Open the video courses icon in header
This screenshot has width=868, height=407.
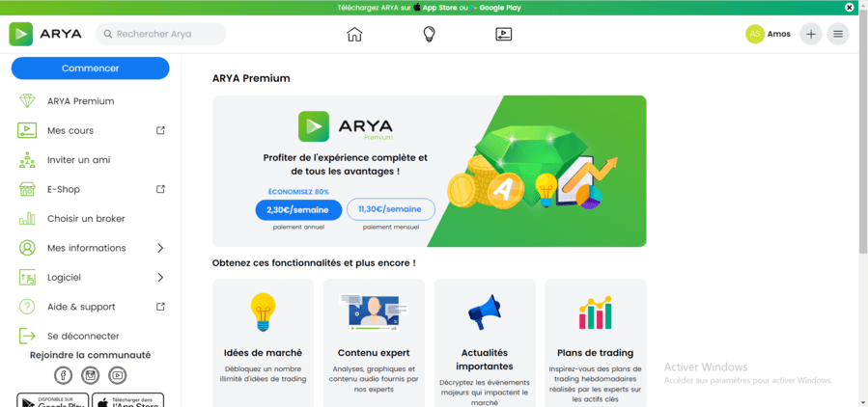pos(503,35)
